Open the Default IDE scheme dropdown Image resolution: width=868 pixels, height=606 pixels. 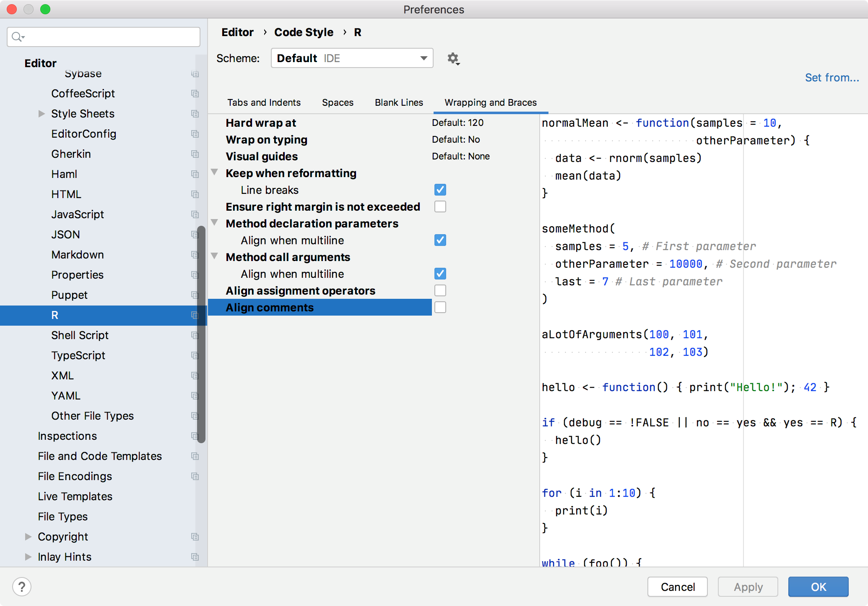[x=352, y=58]
